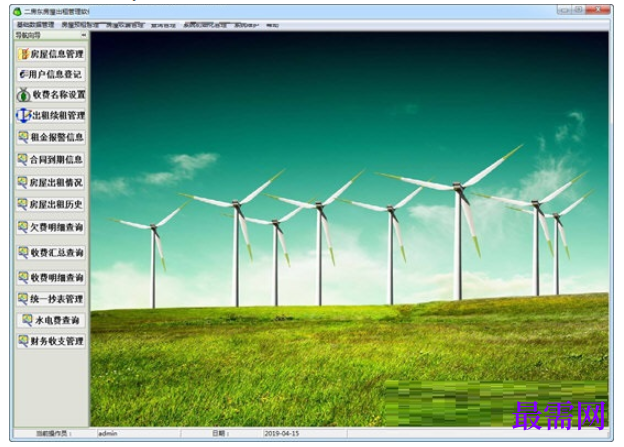Open 收费名称设置 with the green bag icon

(51, 95)
